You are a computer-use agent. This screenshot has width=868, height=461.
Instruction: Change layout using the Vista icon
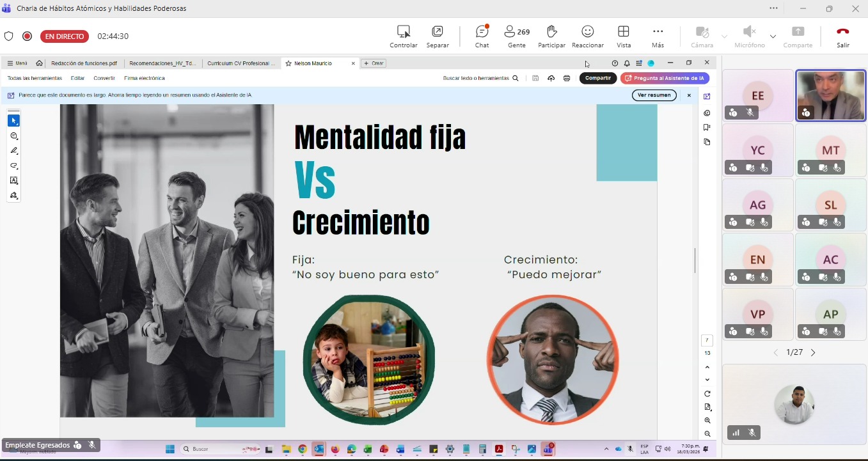pyautogui.click(x=623, y=36)
